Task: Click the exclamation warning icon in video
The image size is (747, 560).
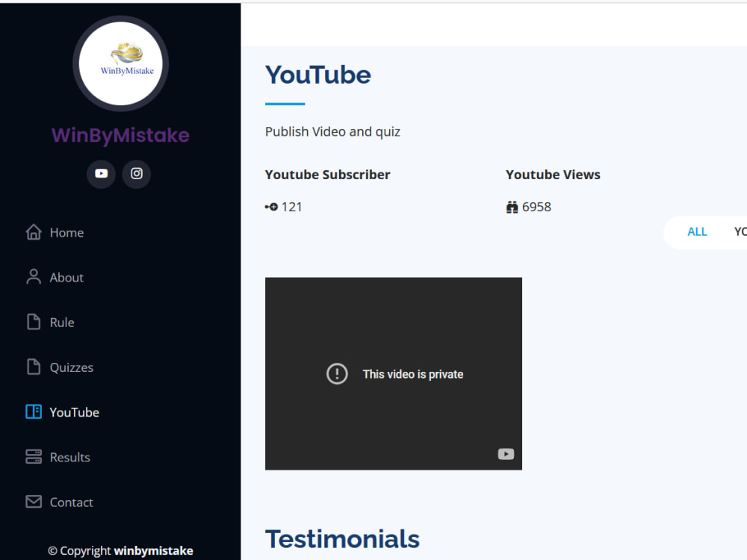Action: (337, 374)
